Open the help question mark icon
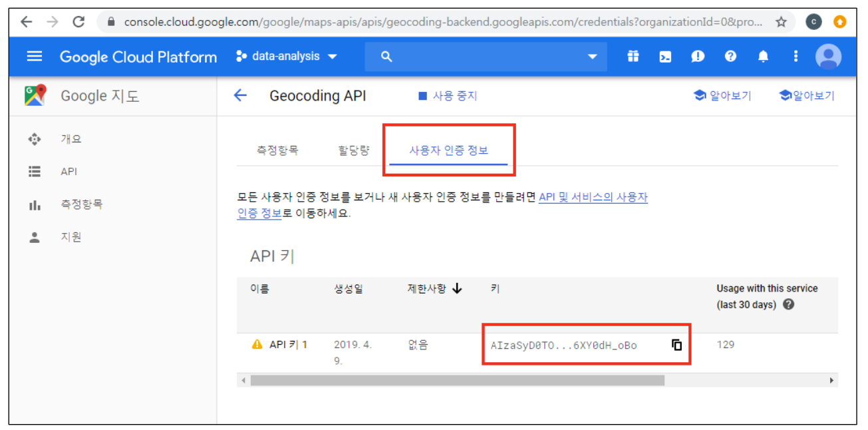Screen dimensions: 868x430 point(730,57)
